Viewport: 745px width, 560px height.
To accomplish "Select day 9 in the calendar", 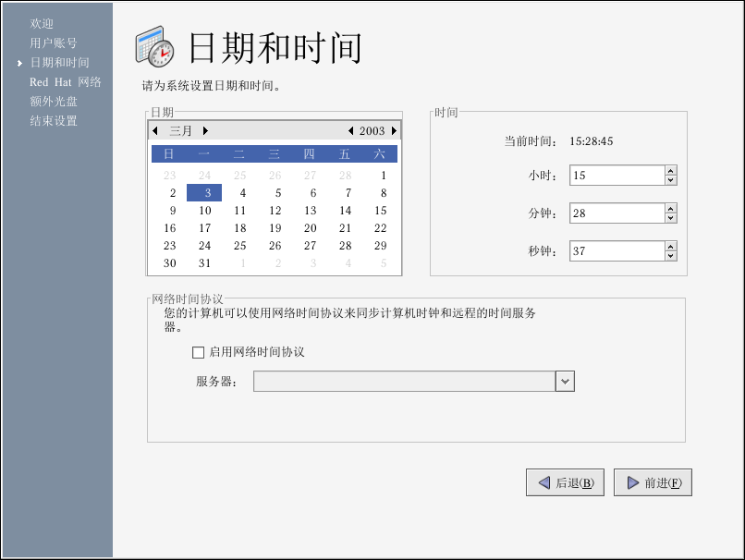I will [172, 211].
